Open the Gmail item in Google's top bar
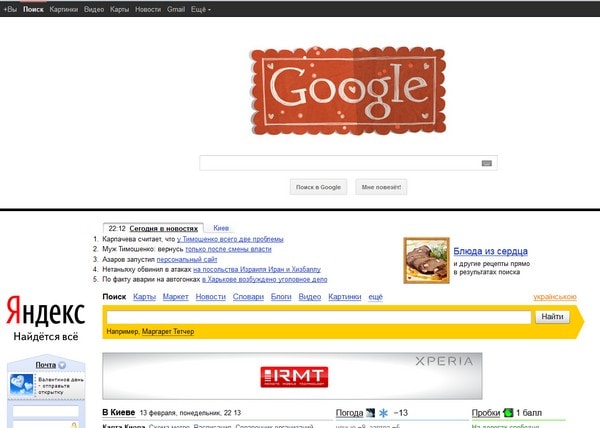This screenshot has width=600, height=428. pos(176,10)
